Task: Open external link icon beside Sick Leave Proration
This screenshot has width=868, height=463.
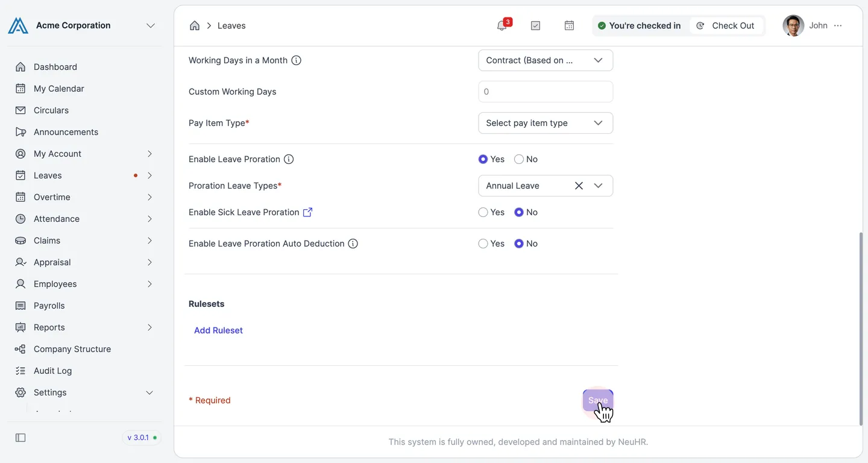Action: 307,212
